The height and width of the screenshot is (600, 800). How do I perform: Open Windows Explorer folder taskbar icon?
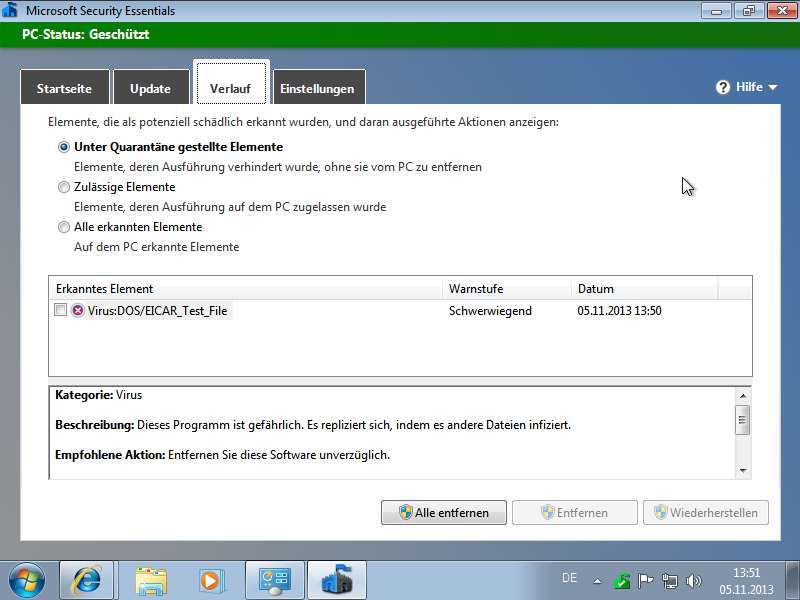point(151,581)
